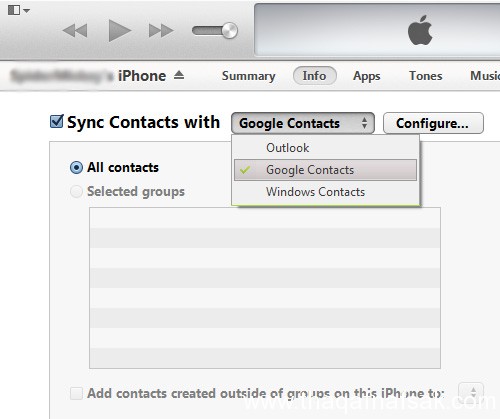Click the green checkmark beside Google Contacts
The width and height of the screenshot is (500, 419).
[245, 170]
